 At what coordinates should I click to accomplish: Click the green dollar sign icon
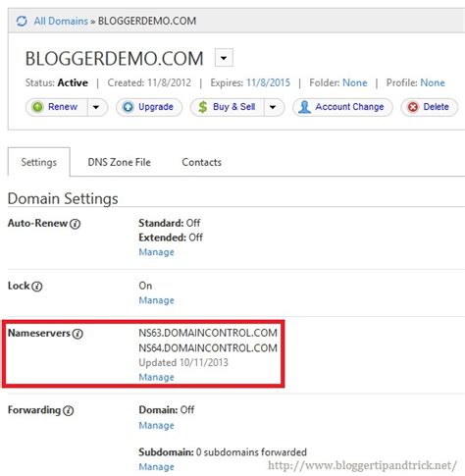click(203, 107)
